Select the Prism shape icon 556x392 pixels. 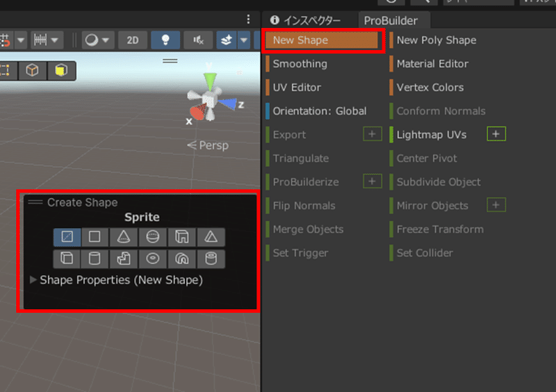[211, 236]
